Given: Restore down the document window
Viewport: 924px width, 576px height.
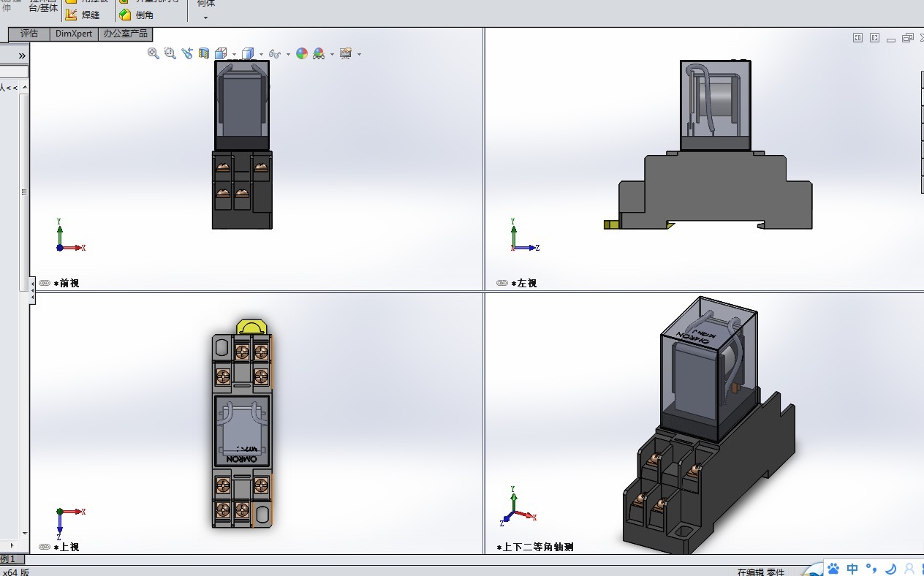Looking at the screenshot, I should click(x=908, y=38).
